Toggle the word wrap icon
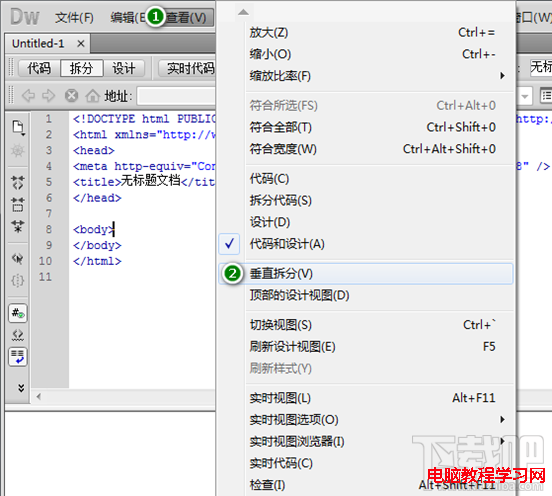 pyautogui.click(x=18, y=357)
